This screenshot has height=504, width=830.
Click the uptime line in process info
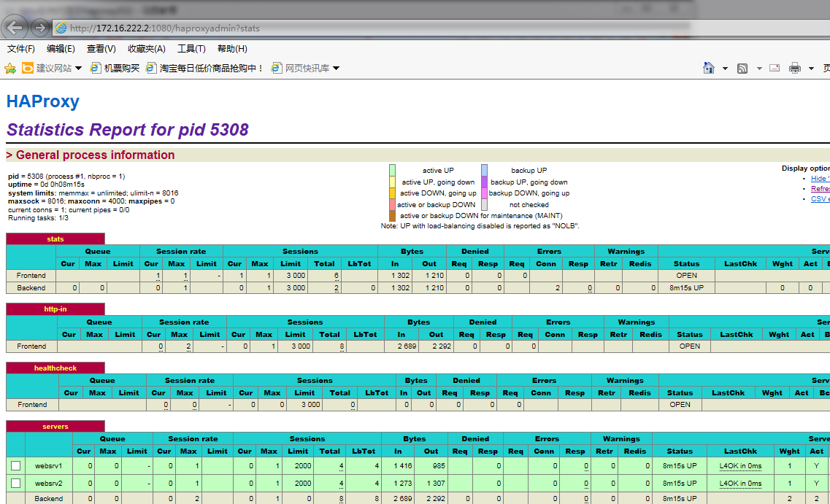tap(47, 185)
